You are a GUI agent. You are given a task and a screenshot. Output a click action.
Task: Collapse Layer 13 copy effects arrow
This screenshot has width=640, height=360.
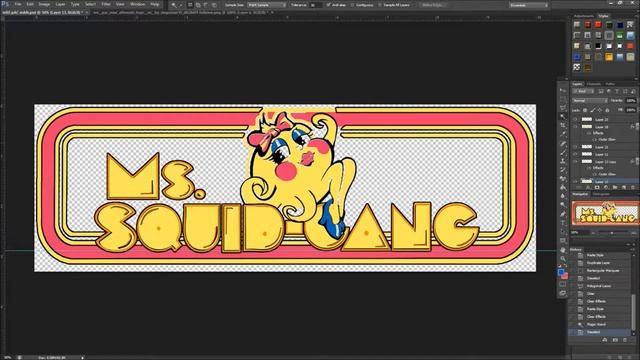coord(637,162)
